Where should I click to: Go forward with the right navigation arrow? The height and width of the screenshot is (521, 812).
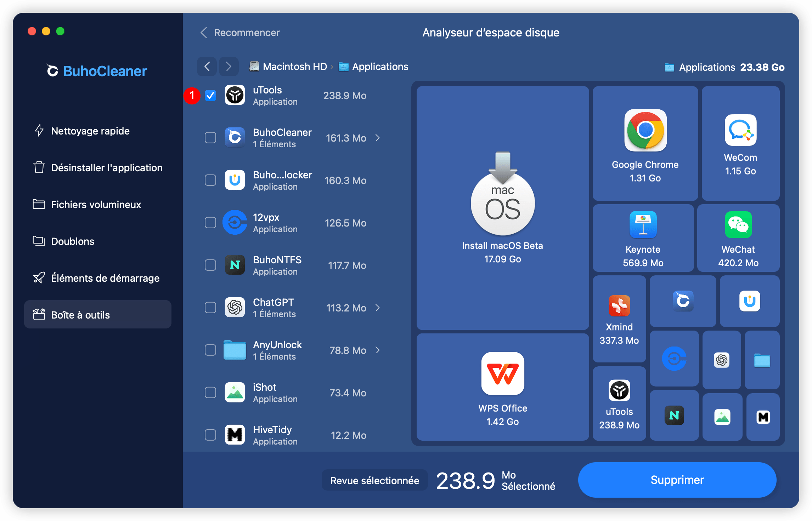coord(229,66)
